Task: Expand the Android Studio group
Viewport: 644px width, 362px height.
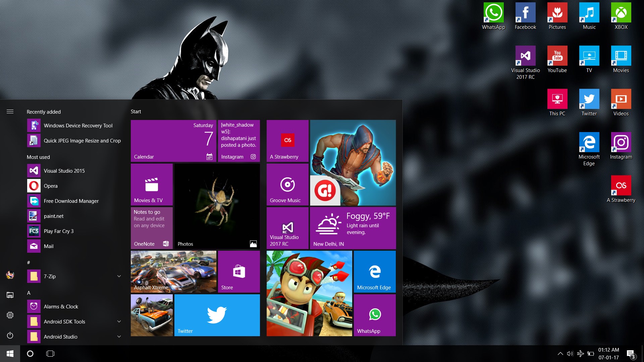Action: point(119,337)
